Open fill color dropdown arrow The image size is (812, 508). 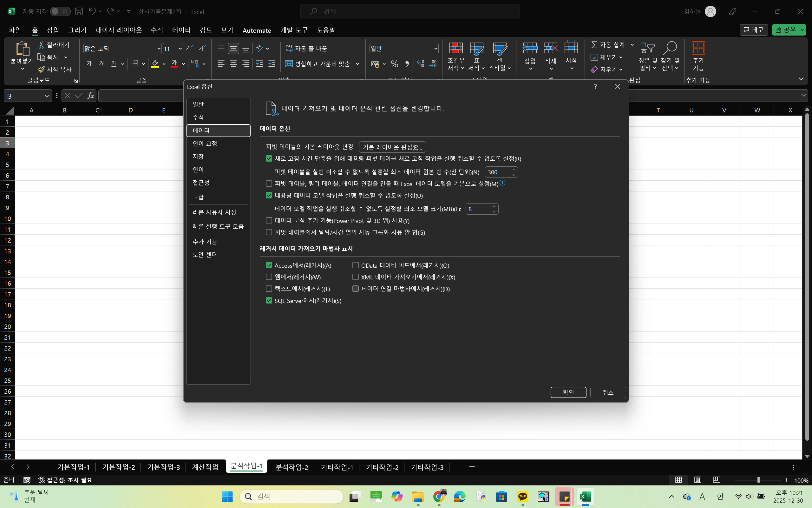click(164, 63)
